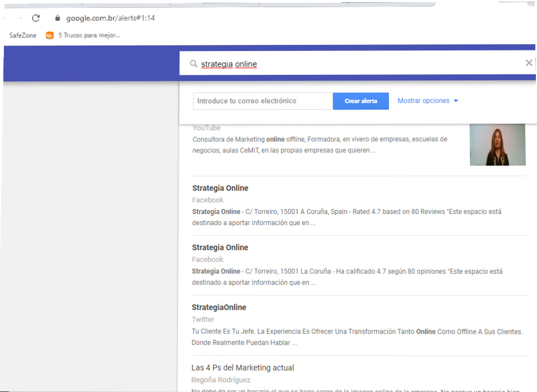The height and width of the screenshot is (392, 537).
Task: Reload the page with the refresh icon
Action: [36, 18]
